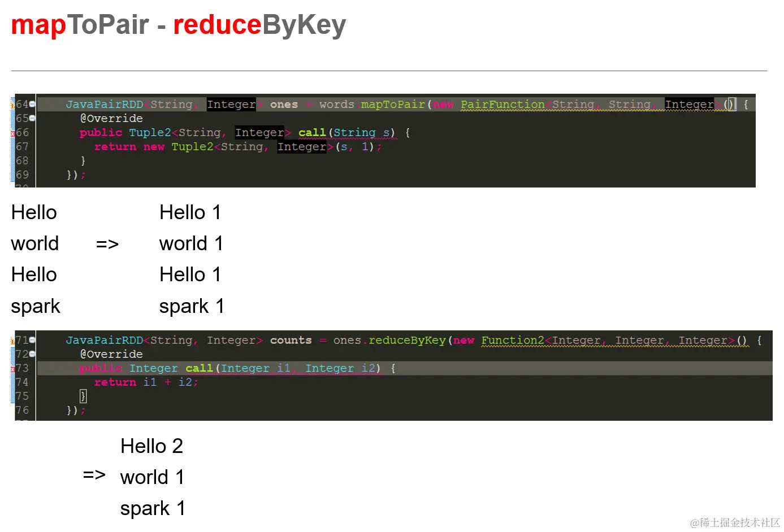Image resolution: width=784 pixels, height=532 pixels.
Task: Click "@Override" on line 65
Action: point(111,119)
